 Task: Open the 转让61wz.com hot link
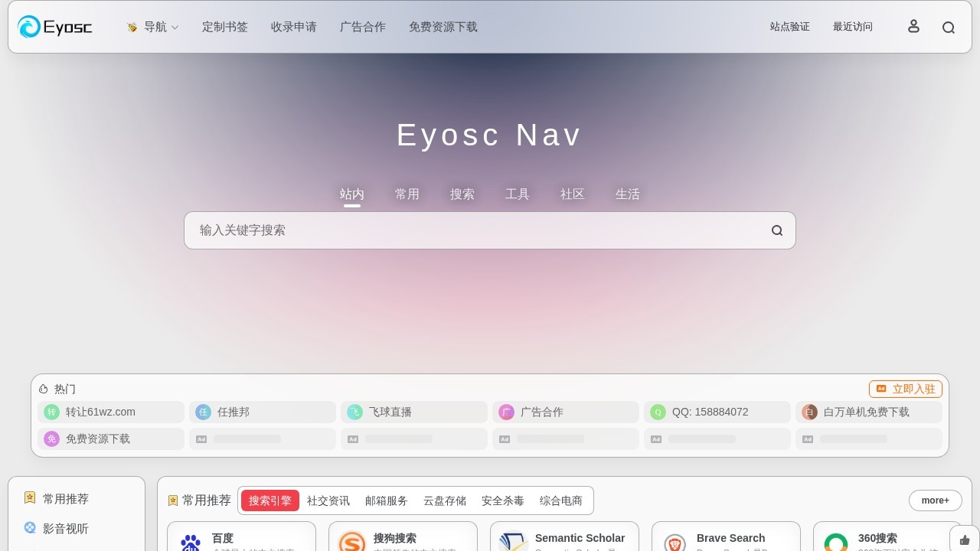point(111,412)
